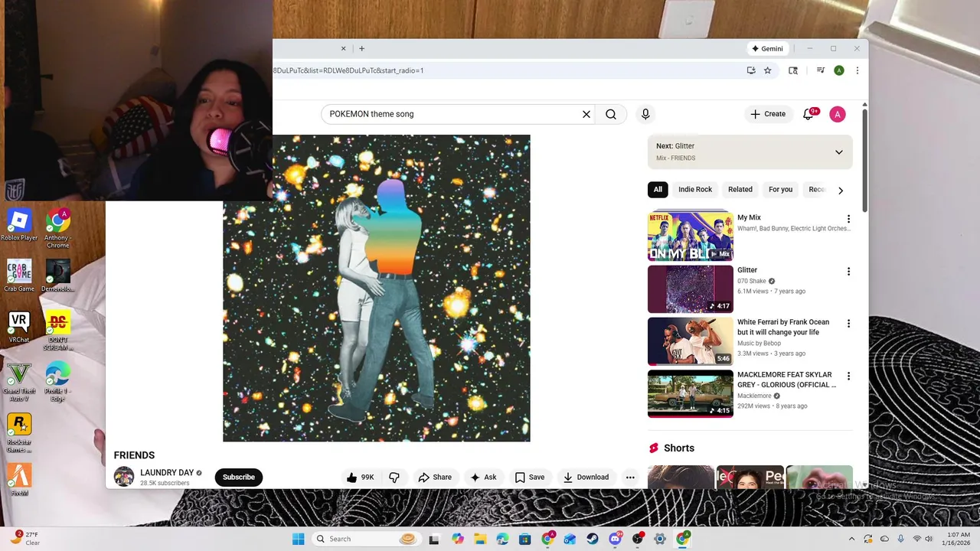Save video to playlist
980x551 pixels.
point(530,477)
